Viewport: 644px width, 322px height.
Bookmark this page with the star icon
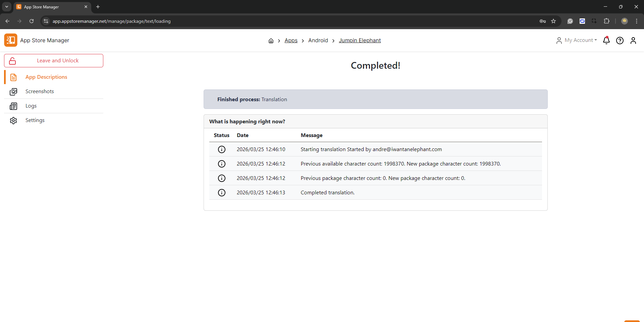click(x=553, y=21)
